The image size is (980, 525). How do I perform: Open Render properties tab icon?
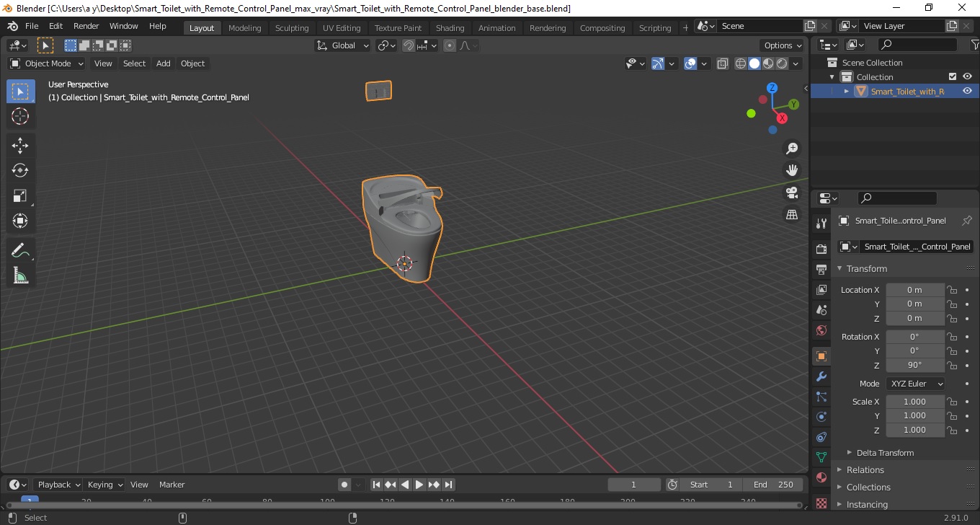coord(821,249)
